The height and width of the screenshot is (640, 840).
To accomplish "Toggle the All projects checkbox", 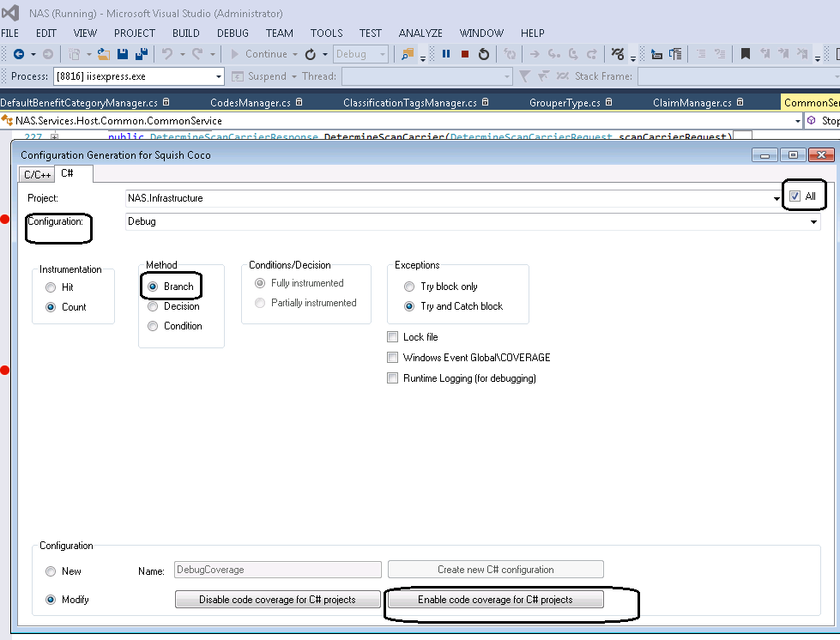I will click(795, 196).
